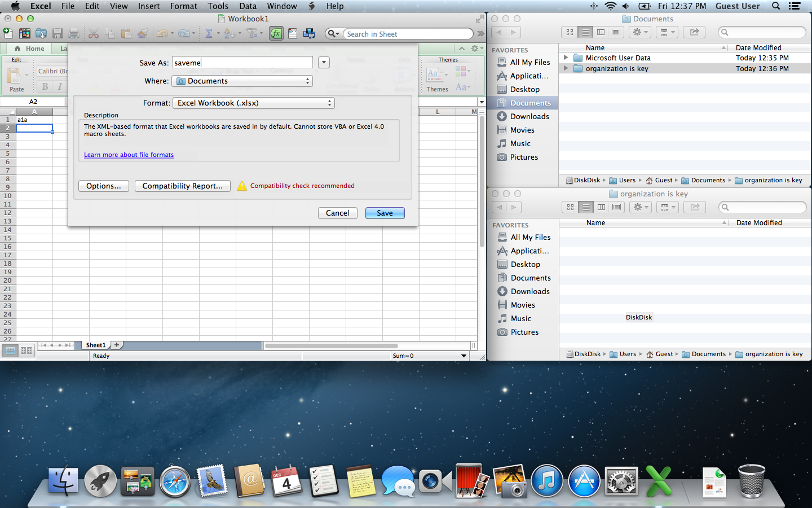The width and height of the screenshot is (812, 508).
Task: Open Safari from the Dock
Action: (x=175, y=481)
